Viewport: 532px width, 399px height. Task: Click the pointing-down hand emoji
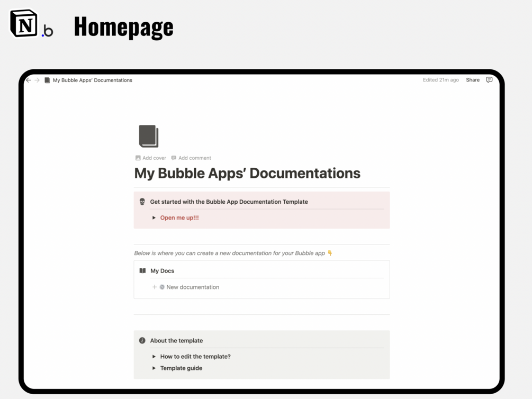pos(330,253)
